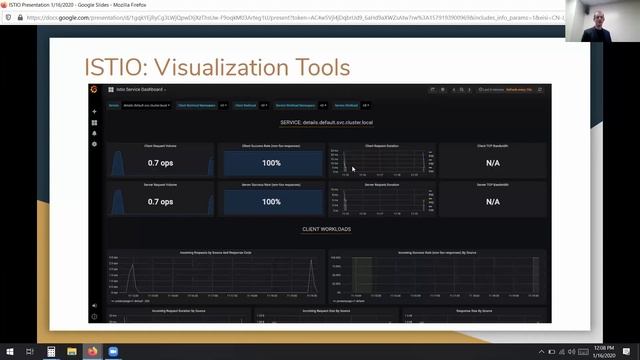Image resolution: width=640 pixels, height=360 pixels.
Task: Open the help icon at the bottom of the Grafana sidebar
Action: coord(94,316)
